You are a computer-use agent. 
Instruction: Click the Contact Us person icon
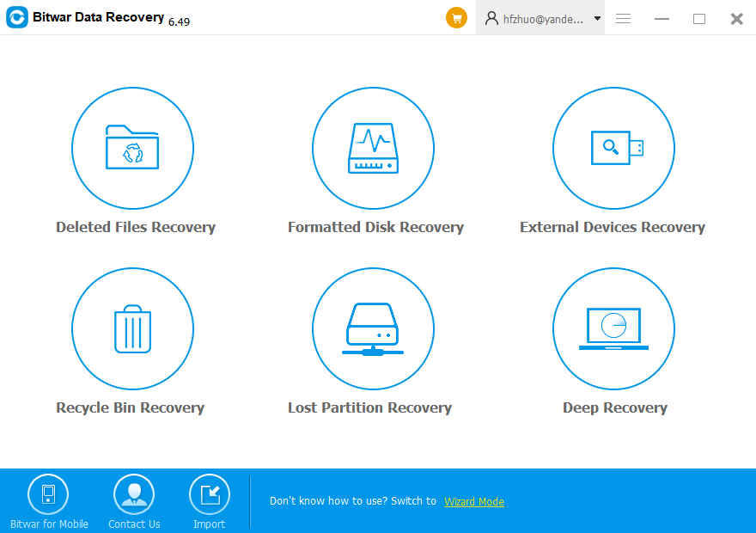(134, 494)
